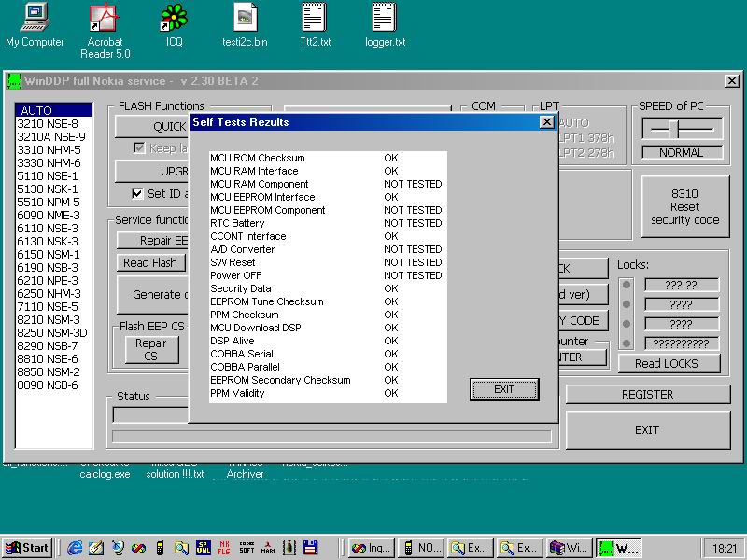Launch the NK FLS quick launch icon
The width and height of the screenshot is (747, 560).
224,548
